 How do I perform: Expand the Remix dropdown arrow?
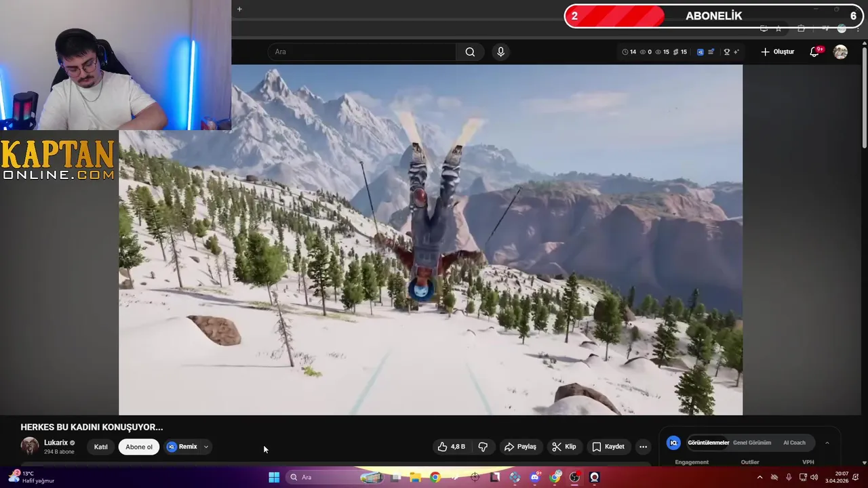click(x=206, y=447)
